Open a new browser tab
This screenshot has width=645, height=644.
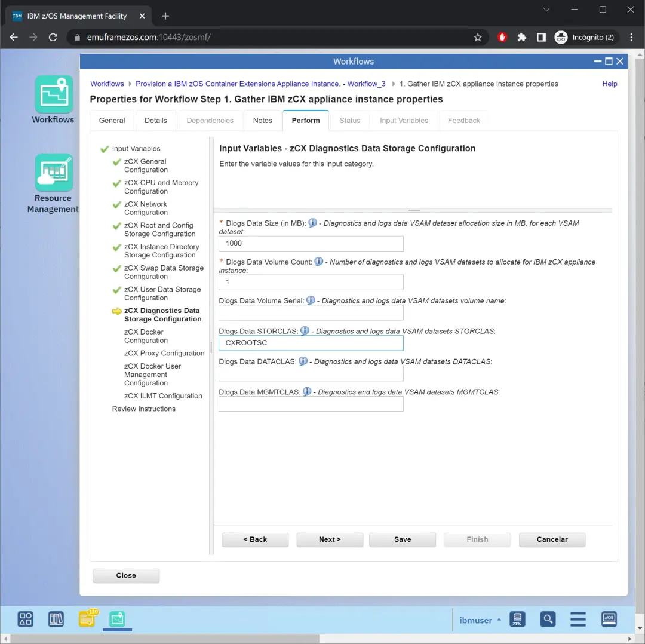pos(165,16)
